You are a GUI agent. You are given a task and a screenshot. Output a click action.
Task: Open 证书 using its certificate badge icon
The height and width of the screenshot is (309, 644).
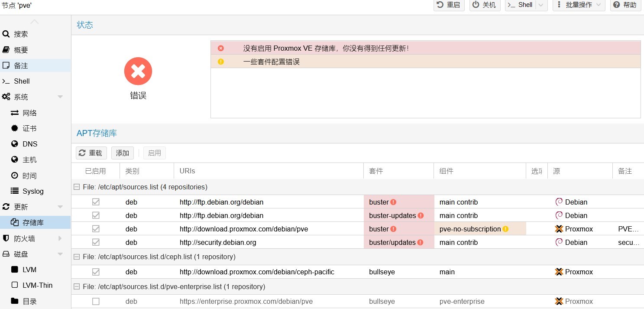15,128
